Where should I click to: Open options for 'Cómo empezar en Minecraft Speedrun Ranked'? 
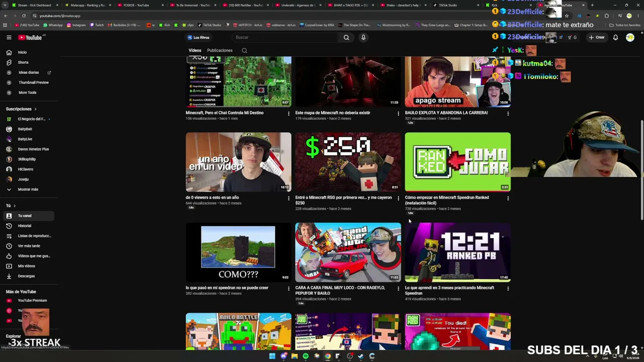[x=508, y=198]
